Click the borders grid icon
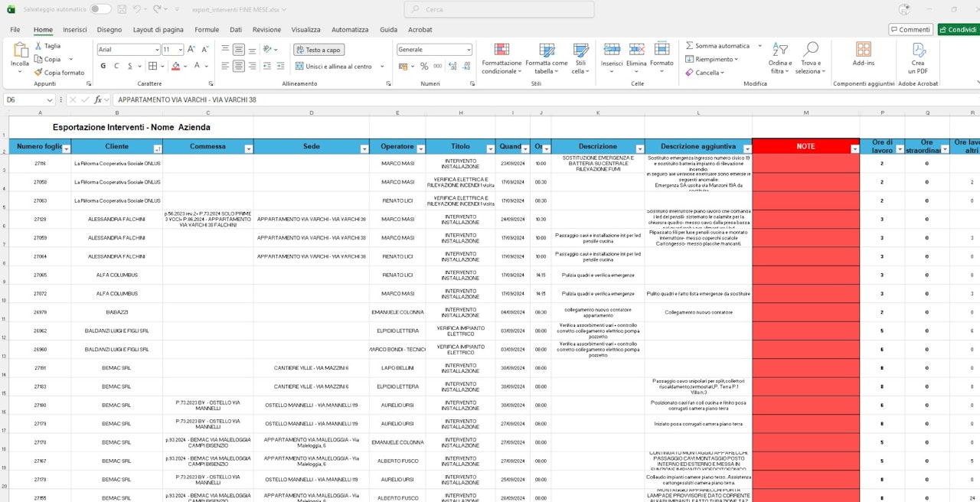 (152, 66)
